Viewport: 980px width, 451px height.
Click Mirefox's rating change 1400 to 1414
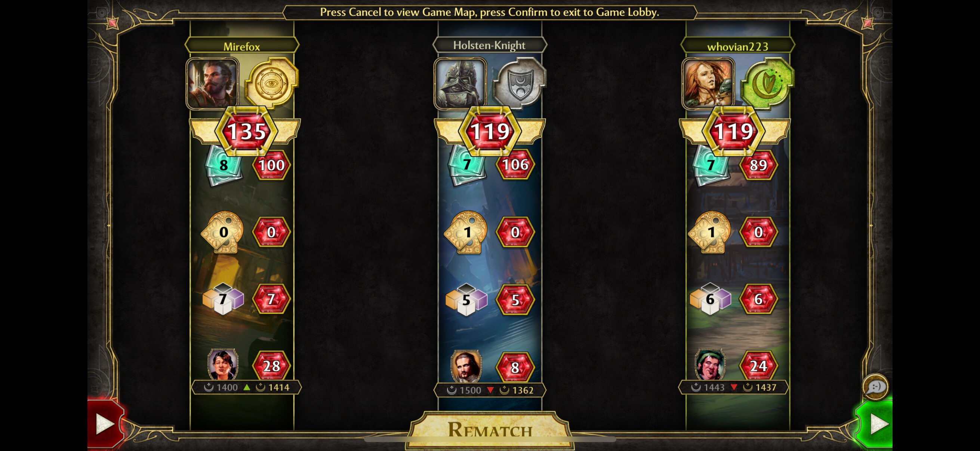point(246,387)
